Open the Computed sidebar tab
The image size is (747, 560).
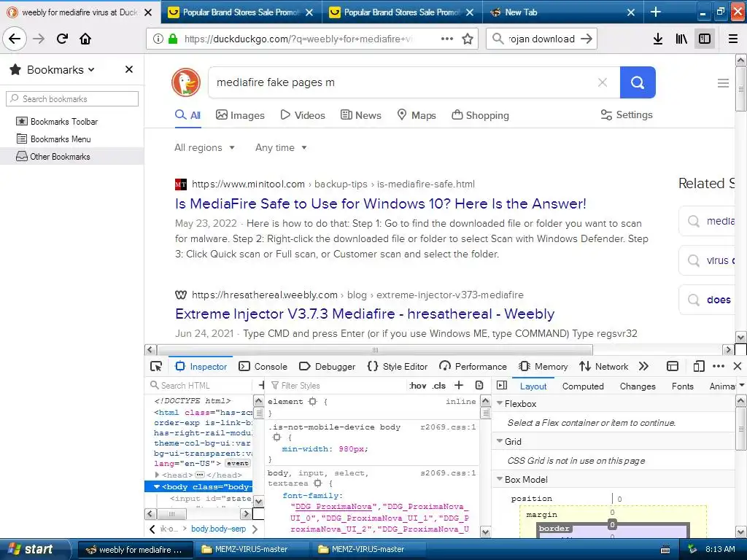tap(583, 386)
